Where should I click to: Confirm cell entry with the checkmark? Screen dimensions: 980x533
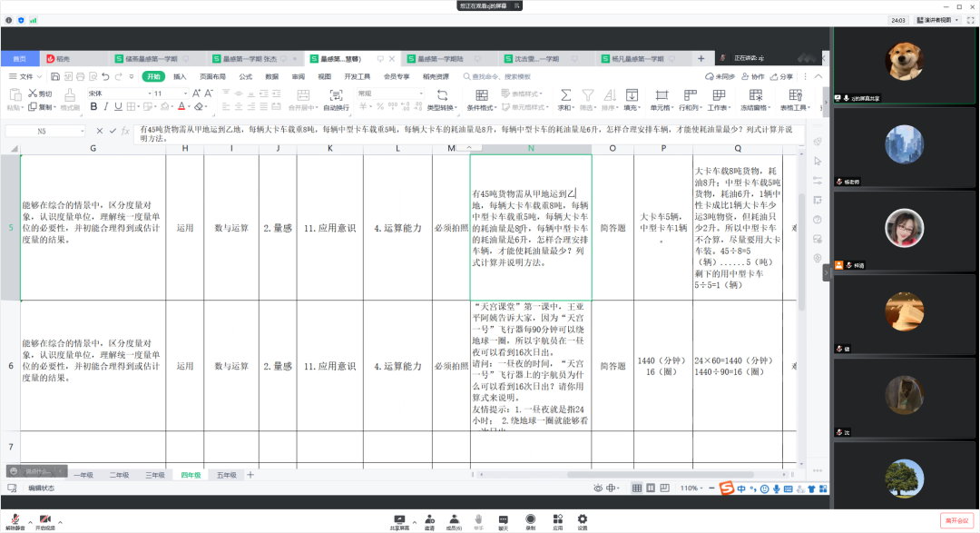[113, 131]
